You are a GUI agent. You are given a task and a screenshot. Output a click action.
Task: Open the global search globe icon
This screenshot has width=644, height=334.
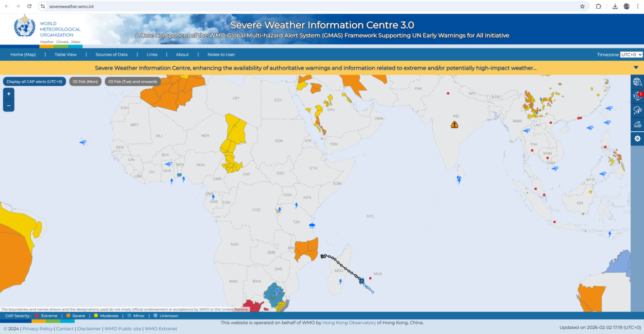click(637, 82)
